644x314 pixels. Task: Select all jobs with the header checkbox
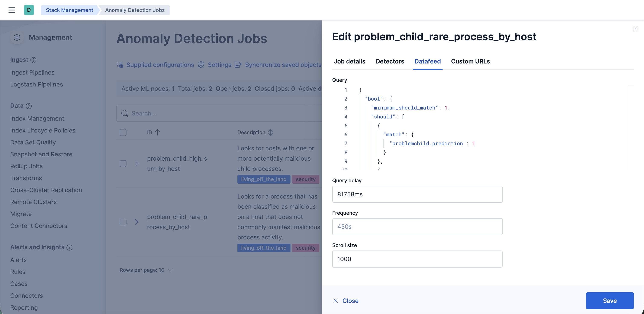coord(123,132)
